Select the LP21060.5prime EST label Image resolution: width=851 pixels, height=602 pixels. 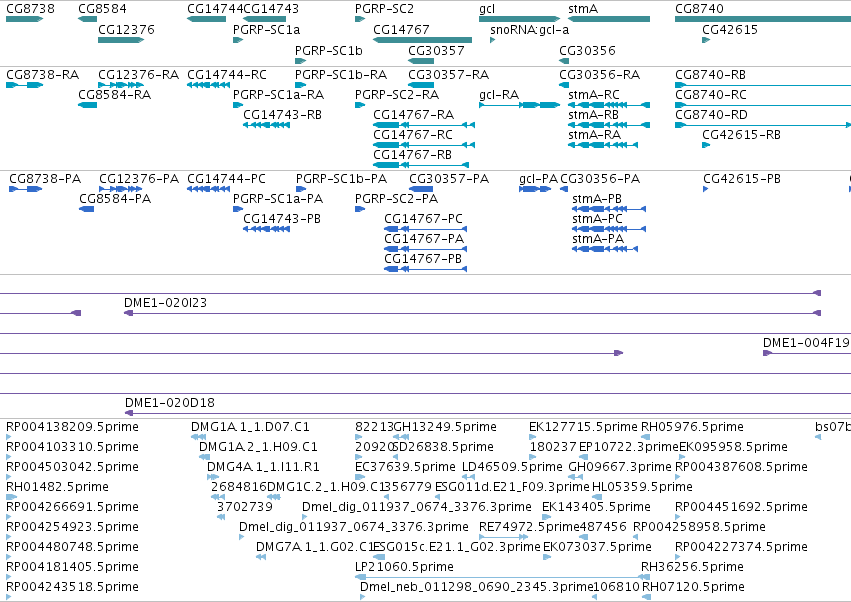[404, 567]
